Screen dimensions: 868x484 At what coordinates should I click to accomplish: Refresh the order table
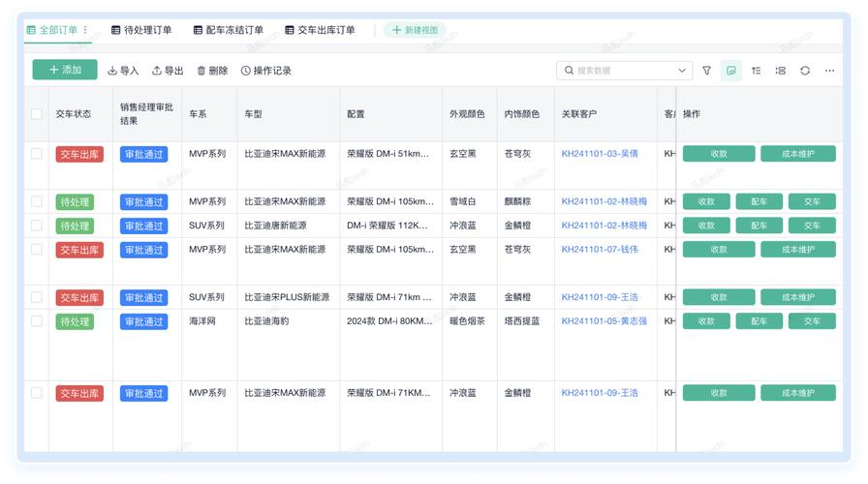coord(805,71)
